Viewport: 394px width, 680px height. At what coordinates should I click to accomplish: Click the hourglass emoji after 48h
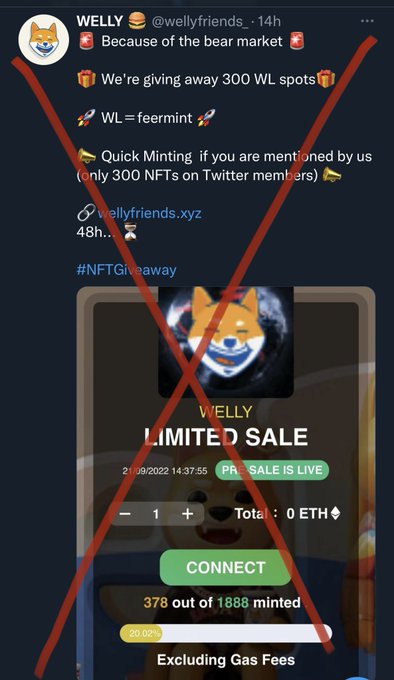130,232
